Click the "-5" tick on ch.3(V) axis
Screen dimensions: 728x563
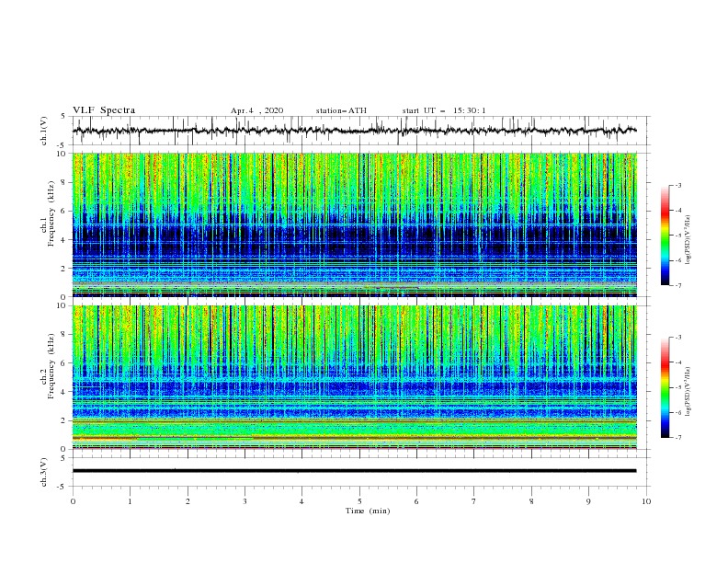coord(63,487)
